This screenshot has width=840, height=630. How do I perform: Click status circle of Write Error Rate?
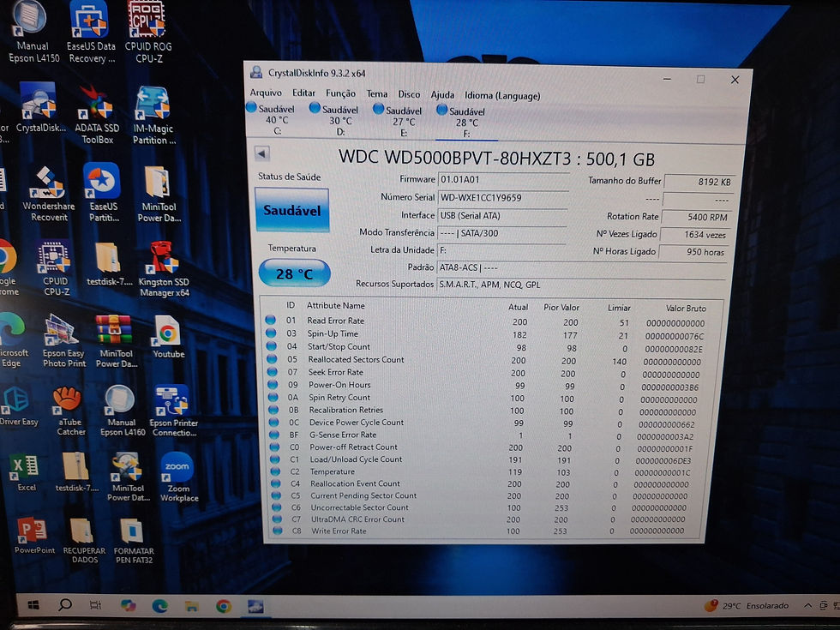coord(278,531)
